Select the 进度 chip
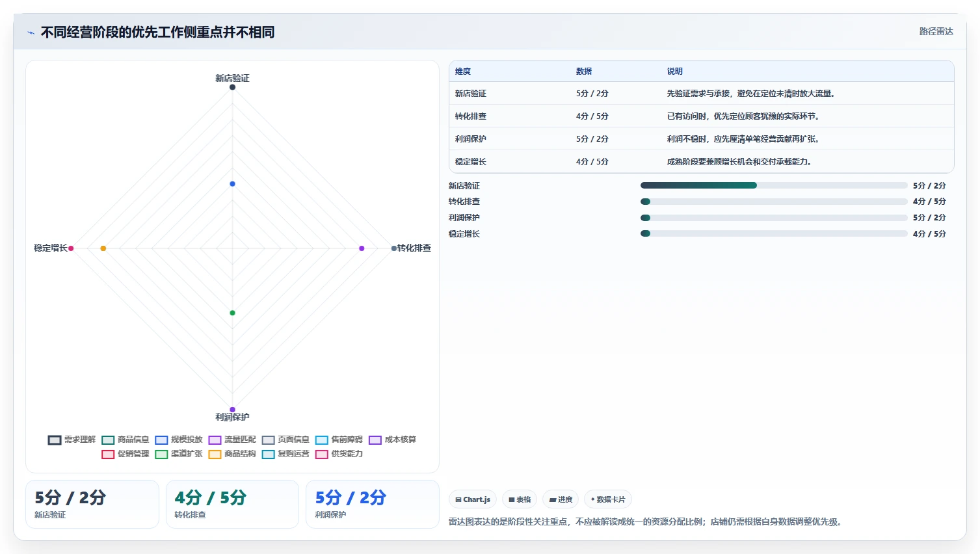This screenshot has width=980, height=554. coord(561,499)
